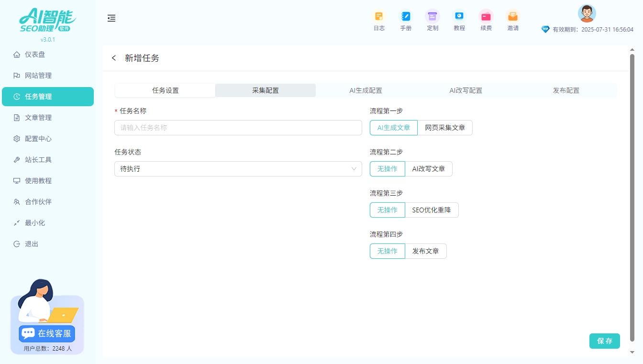The height and width of the screenshot is (364, 643).
Task: Open the 定制 customization feature
Action: click(x=432, y=20)
